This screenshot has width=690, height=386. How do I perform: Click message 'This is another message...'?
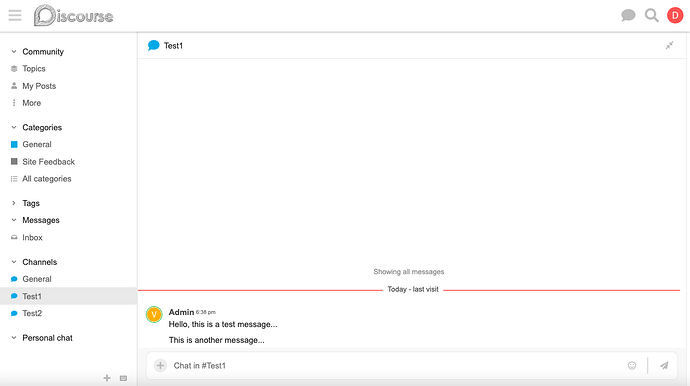coord(217,340)
